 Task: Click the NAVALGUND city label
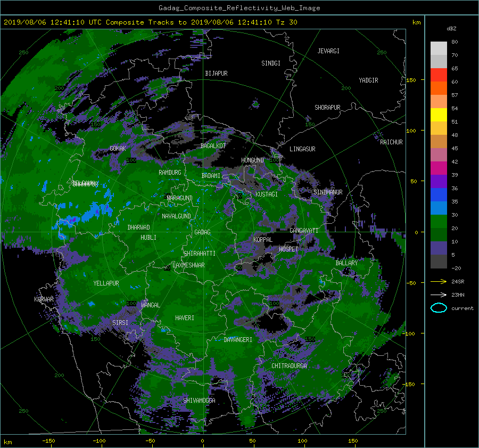pos(176,216)
